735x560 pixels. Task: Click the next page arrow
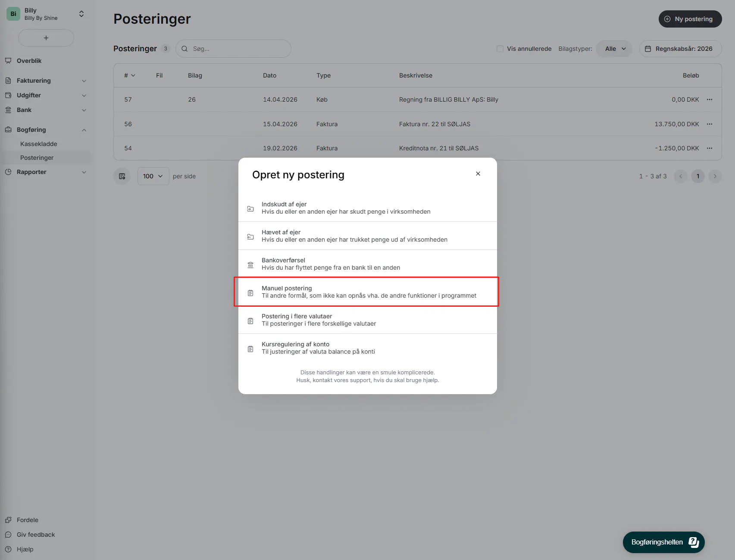[x=715, y=176]
